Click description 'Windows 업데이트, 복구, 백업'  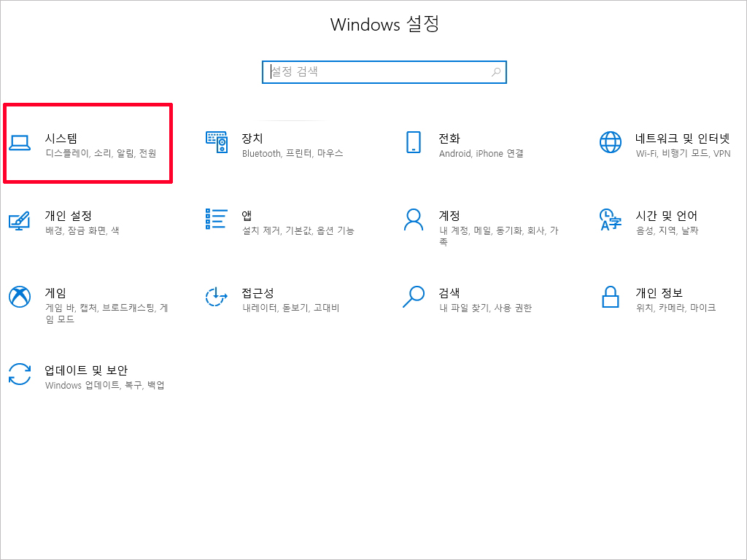(x=105, y=385)
